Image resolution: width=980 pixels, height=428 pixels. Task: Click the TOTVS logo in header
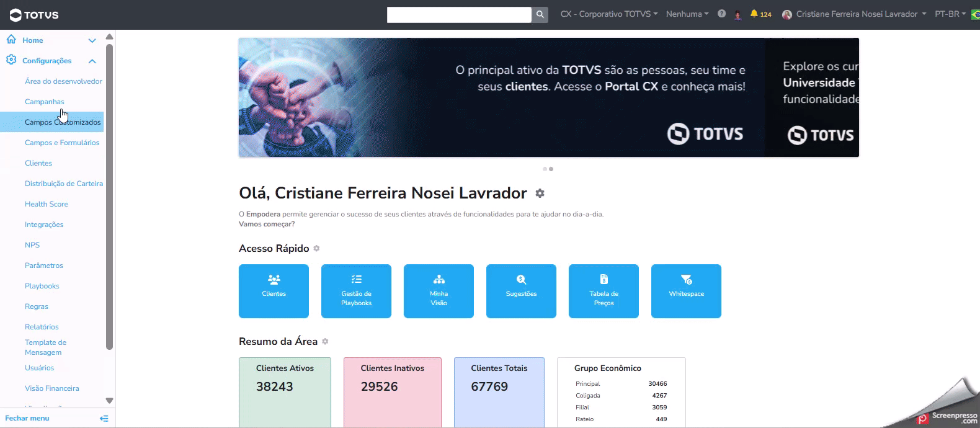tap(34, 15)
